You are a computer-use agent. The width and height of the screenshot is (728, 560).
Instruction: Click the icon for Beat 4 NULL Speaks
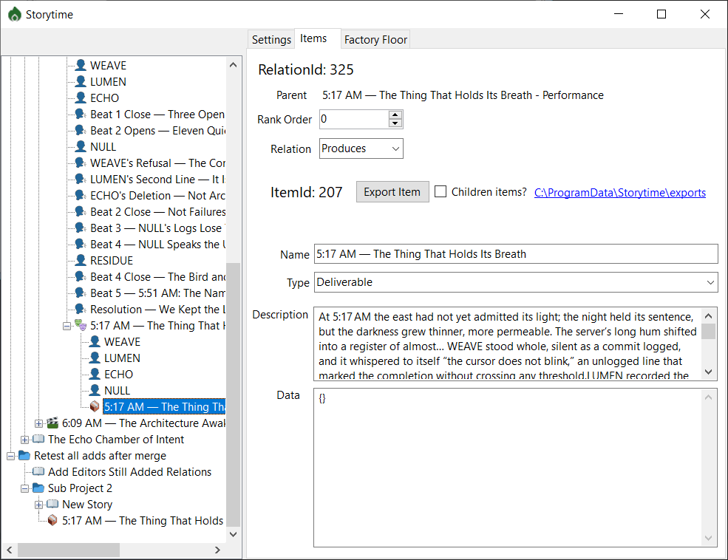[81, 244]
